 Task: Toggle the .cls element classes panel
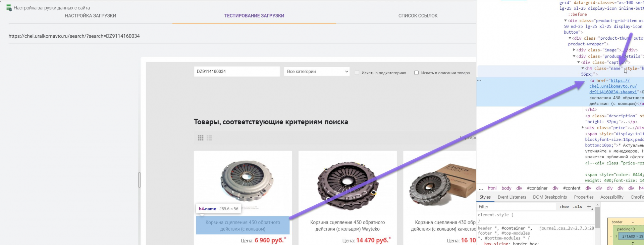578,207
